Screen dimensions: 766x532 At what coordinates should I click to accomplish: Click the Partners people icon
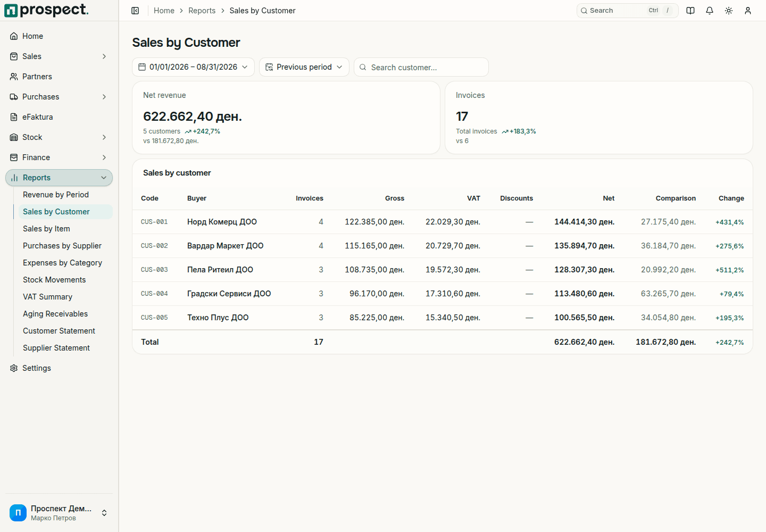click(14, 77)
